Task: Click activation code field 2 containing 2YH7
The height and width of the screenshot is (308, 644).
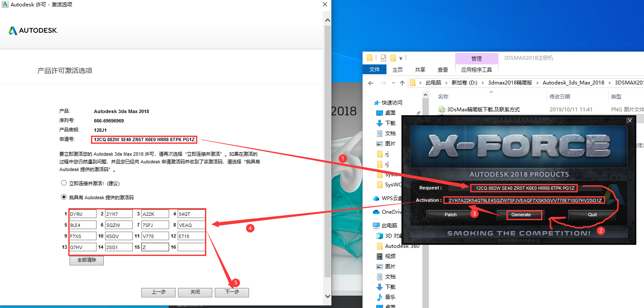Action: (x=119, y=214)
